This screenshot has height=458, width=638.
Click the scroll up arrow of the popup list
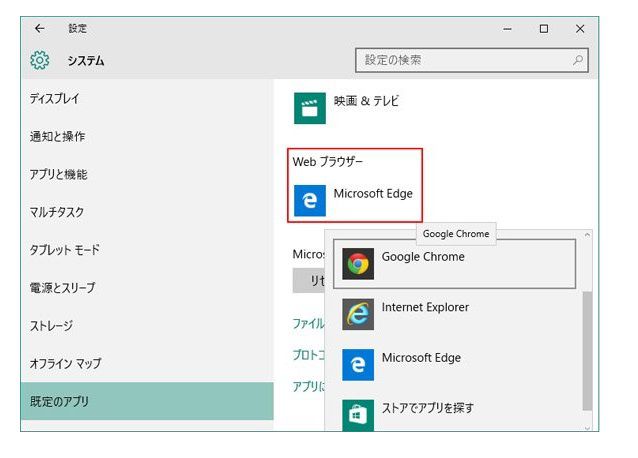point(587,235)
